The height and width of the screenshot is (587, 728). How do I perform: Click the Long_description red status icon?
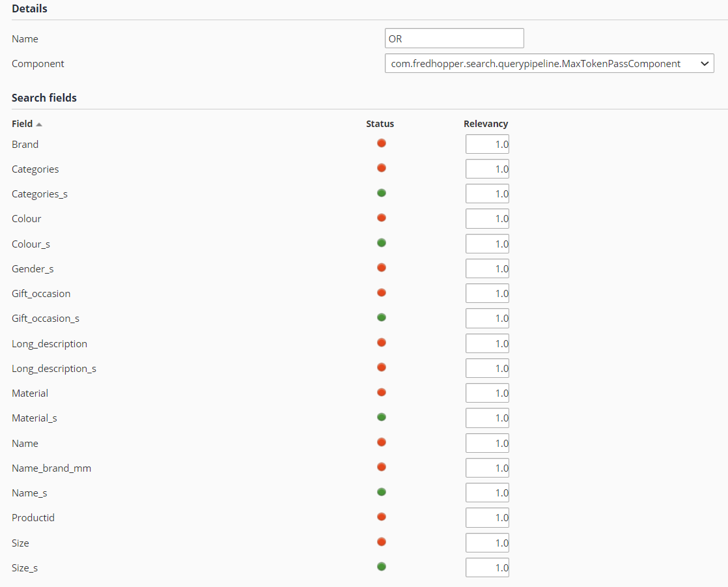pyautogui.click(x=382, y=343)
